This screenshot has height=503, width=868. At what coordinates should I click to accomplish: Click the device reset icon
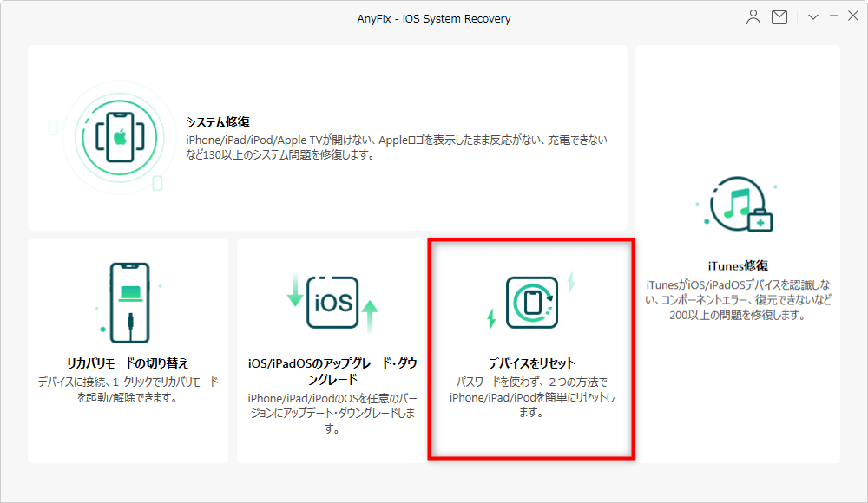[x=532, y=302]
